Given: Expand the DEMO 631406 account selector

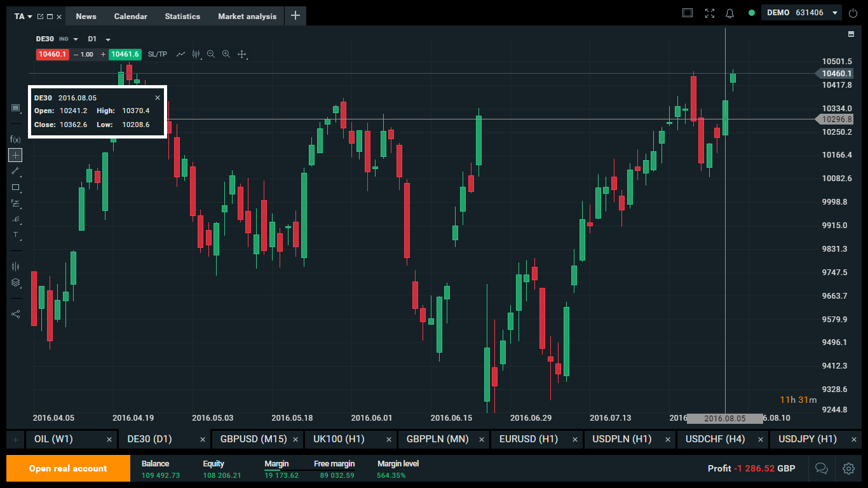Looking at the screenshot, I should [x=835, y=13].
